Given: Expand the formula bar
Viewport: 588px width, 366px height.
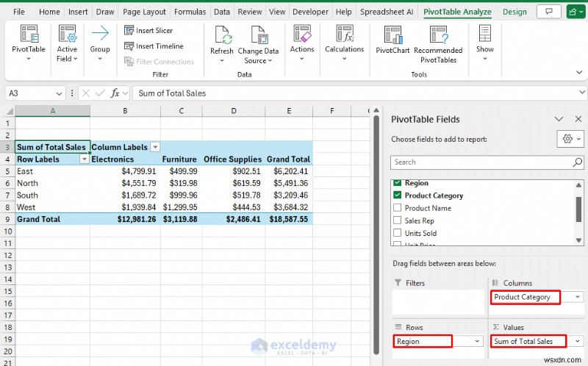Looking at the screenshot, I should pyautogui.click(x=582, y=93).
